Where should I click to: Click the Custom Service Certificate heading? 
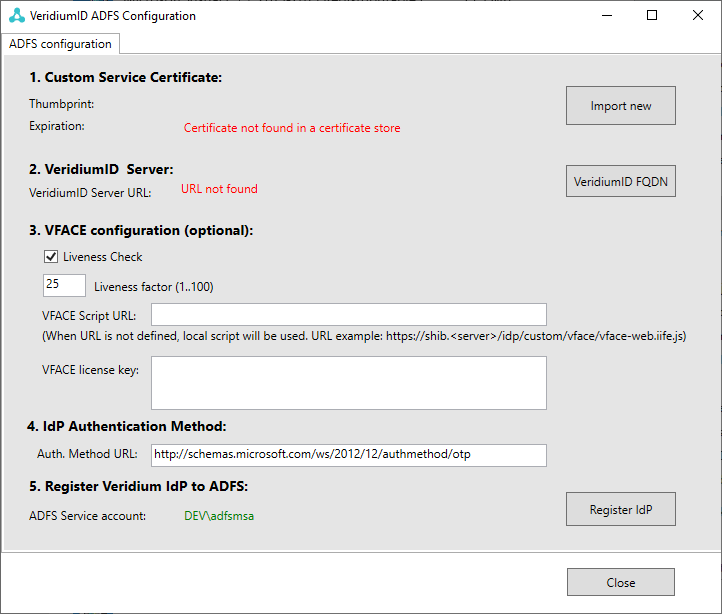point(125,77)
